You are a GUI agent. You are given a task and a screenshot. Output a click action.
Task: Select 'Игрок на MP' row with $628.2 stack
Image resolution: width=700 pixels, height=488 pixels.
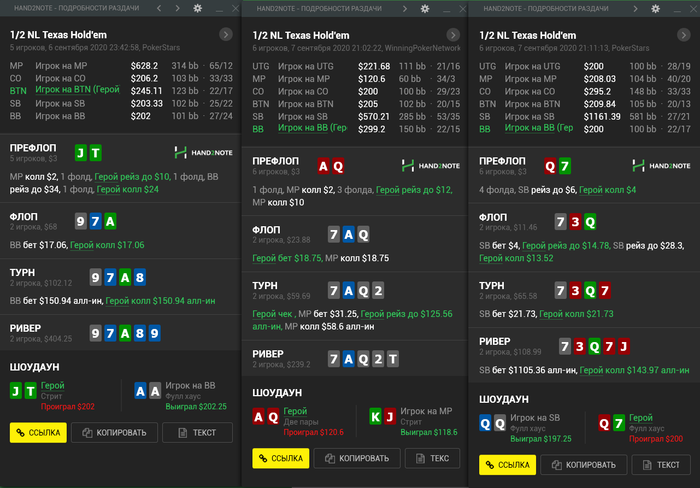[x=121, y=66]
